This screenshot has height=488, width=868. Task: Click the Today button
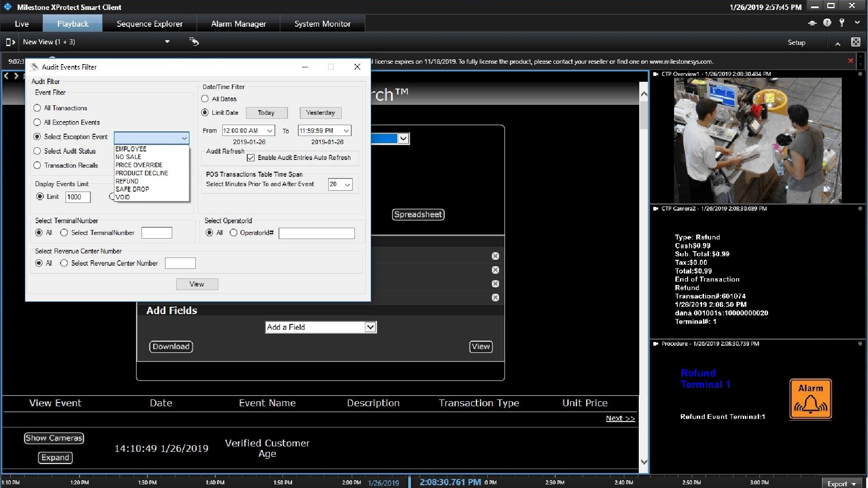tap(266, 113)
